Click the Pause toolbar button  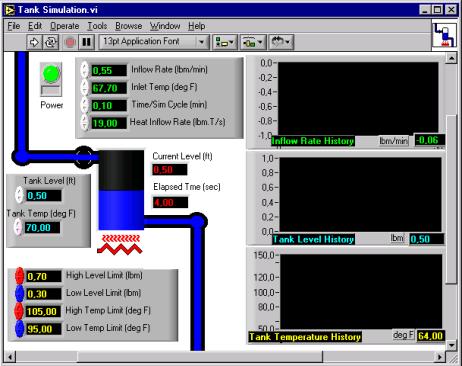(x=87, y=42)
